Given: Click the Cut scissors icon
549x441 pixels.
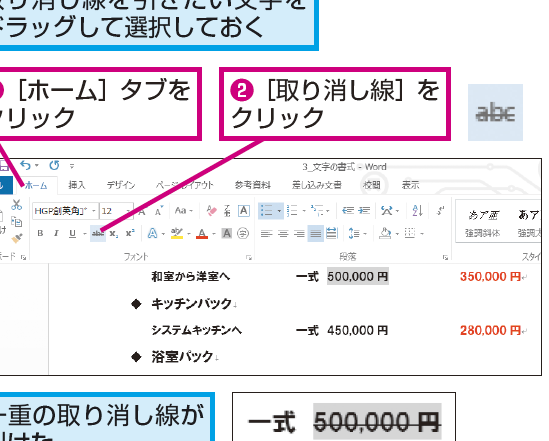Looking at the screenshot, I should (x=16, y=205).
